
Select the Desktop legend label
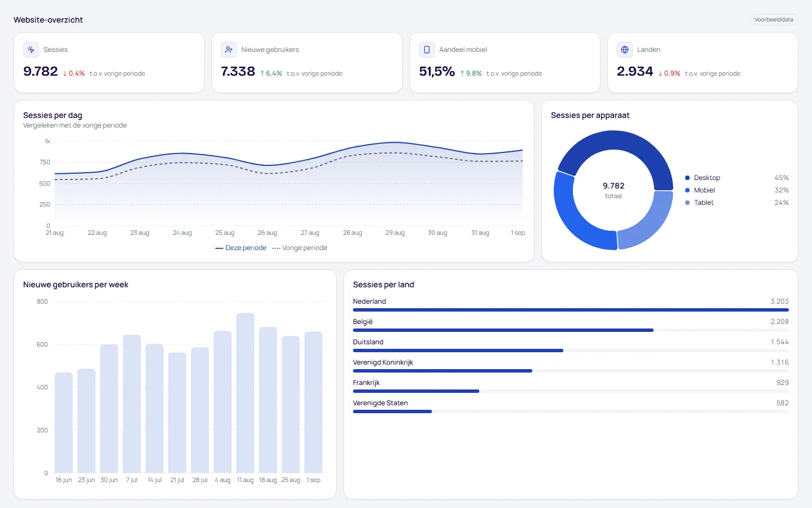(x=707, y=178)
